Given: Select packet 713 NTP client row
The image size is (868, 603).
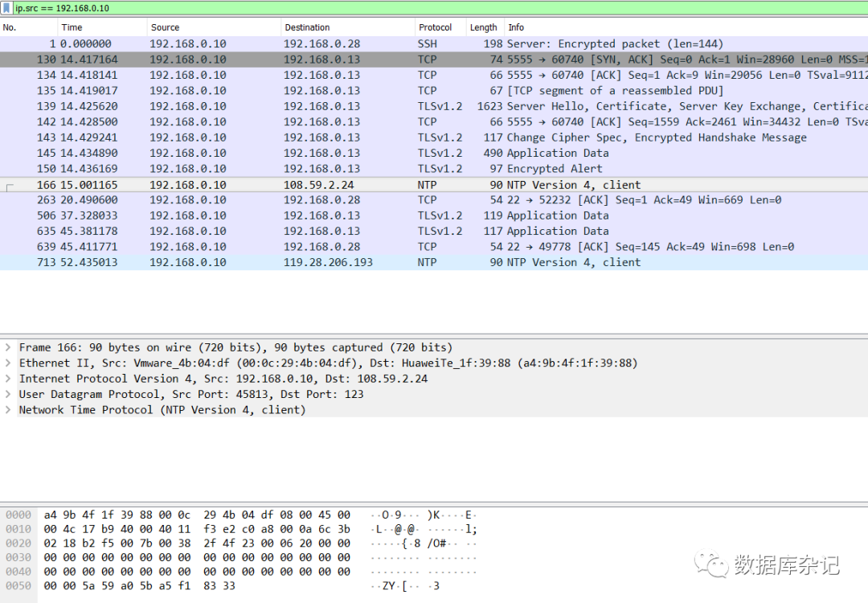Looking at the screenshot, I should (434, 262).
